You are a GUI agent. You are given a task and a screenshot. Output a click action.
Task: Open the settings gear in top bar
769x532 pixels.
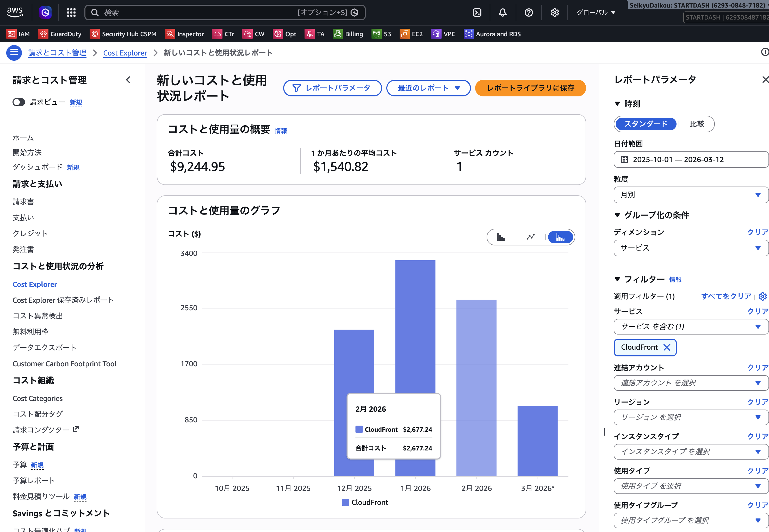click(x=555, y=12)
